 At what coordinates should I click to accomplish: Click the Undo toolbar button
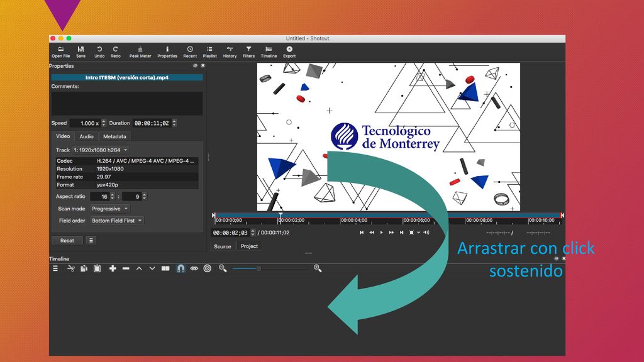click(x=99, y=52)
